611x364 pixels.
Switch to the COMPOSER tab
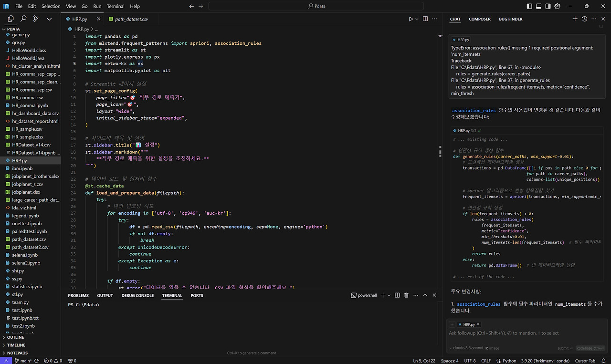click(x=480, y=19)
